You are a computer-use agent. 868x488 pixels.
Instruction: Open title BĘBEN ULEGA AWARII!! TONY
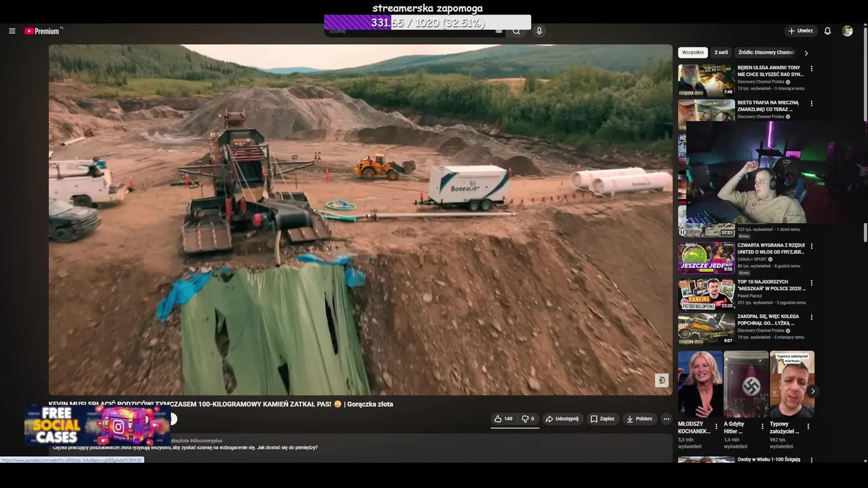770,71
